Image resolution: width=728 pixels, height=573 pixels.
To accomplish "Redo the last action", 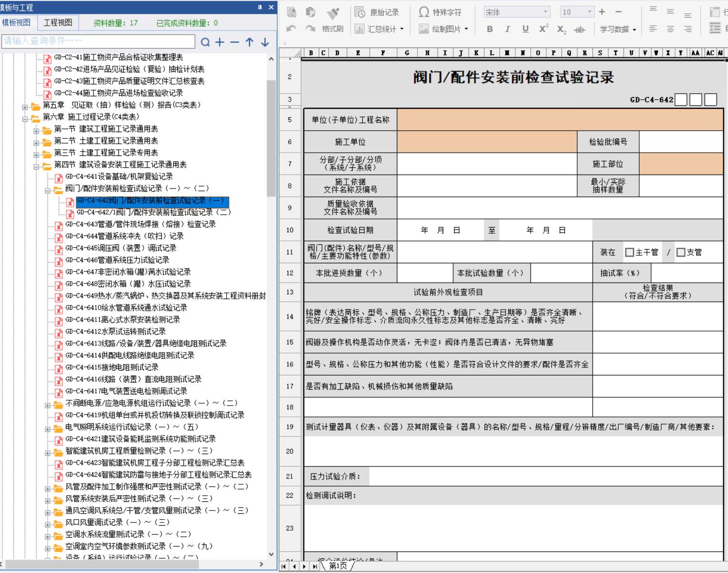I will (x=311, y=29).
